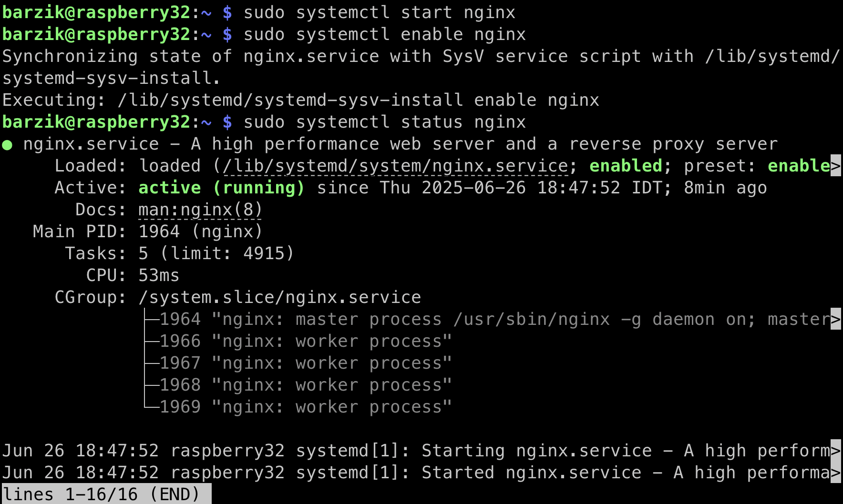The image size is (843, 504).
Task: Click the Main PID 1964 value
Action: click(x=159, y=232)
